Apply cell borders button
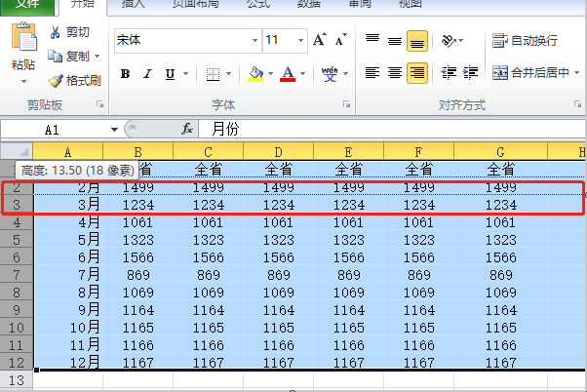The image size is (587, 392). [213, 74]
